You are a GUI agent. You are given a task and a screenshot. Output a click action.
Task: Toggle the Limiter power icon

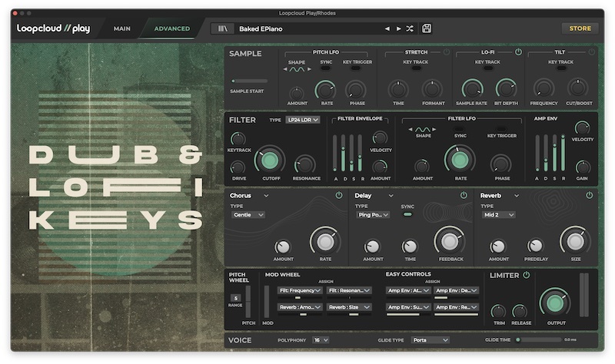[527, 275]
